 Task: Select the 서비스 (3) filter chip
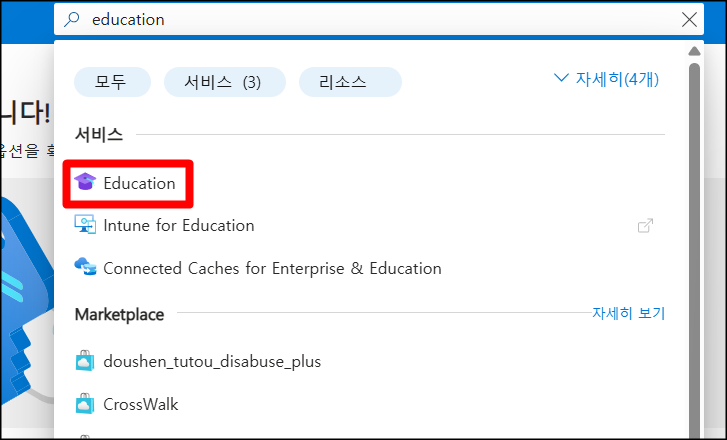click(x=225, y=82)
